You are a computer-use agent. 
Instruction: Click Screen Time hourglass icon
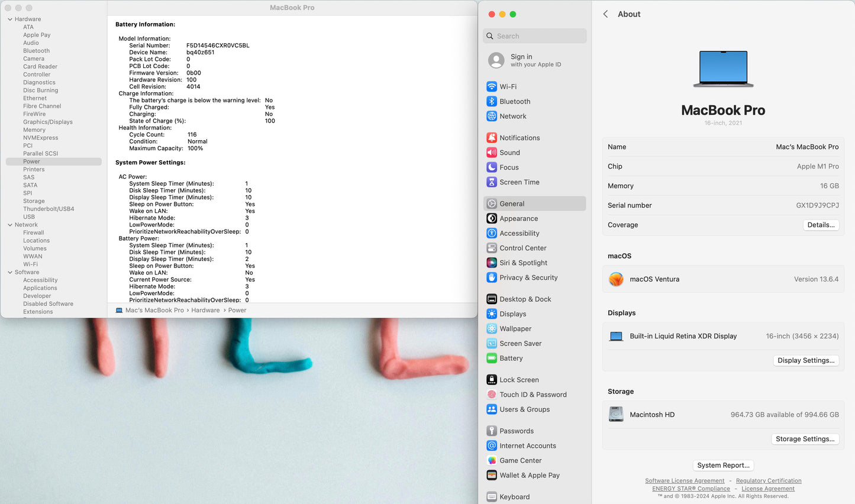tap(492, 182)
